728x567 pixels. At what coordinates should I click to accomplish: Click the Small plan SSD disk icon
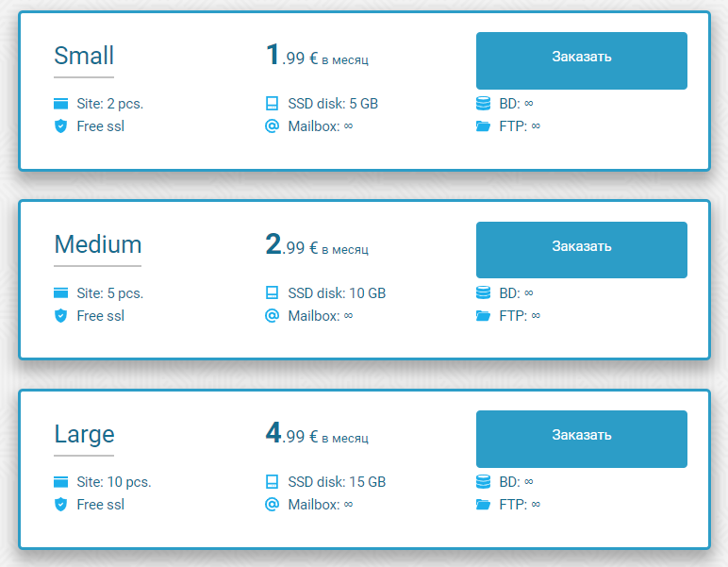pyautogui.click(x=273, y=104)
